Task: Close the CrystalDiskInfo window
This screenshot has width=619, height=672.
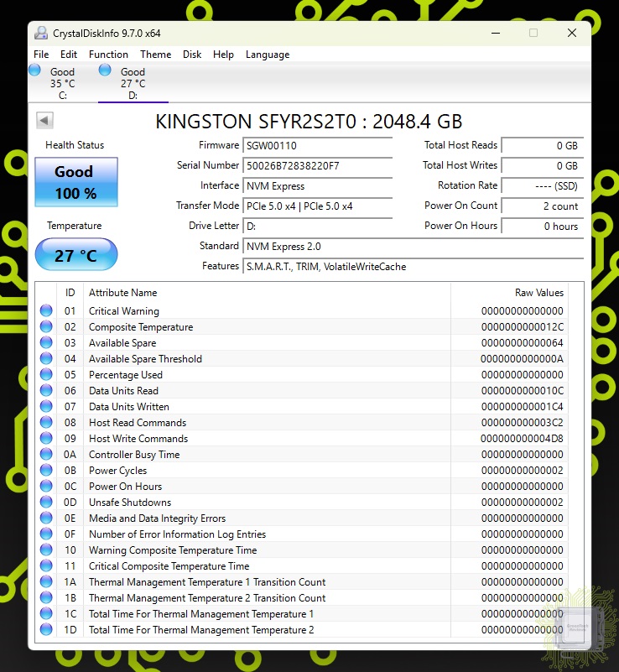Action: (x=572, y=33)
